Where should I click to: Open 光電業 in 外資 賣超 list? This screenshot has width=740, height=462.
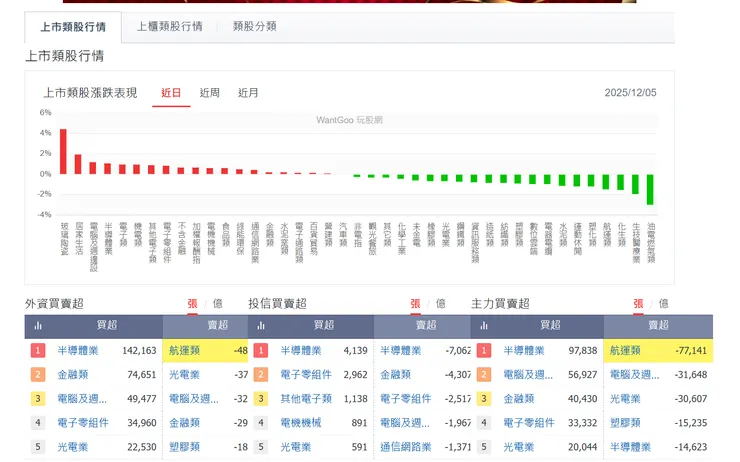click(x=185, y=375)
